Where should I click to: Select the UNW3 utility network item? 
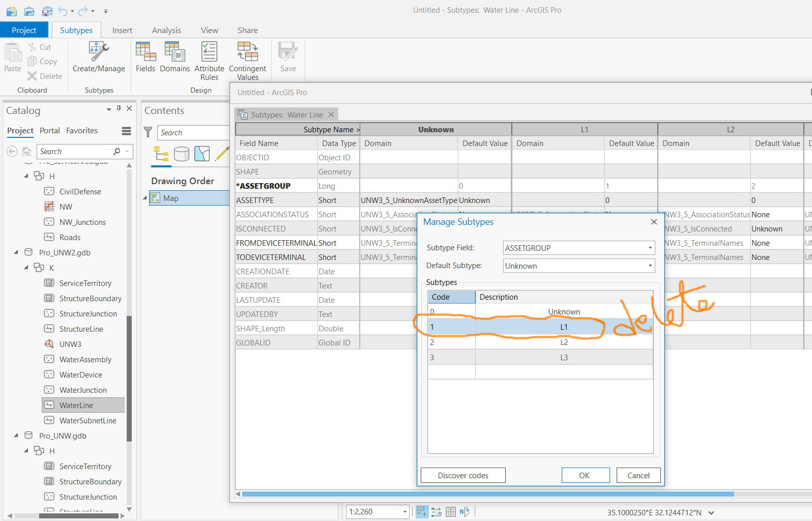70,344
